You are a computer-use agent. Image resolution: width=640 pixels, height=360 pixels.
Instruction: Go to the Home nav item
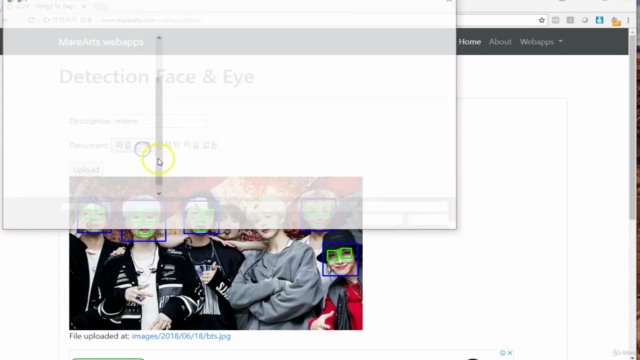[470, 42]
